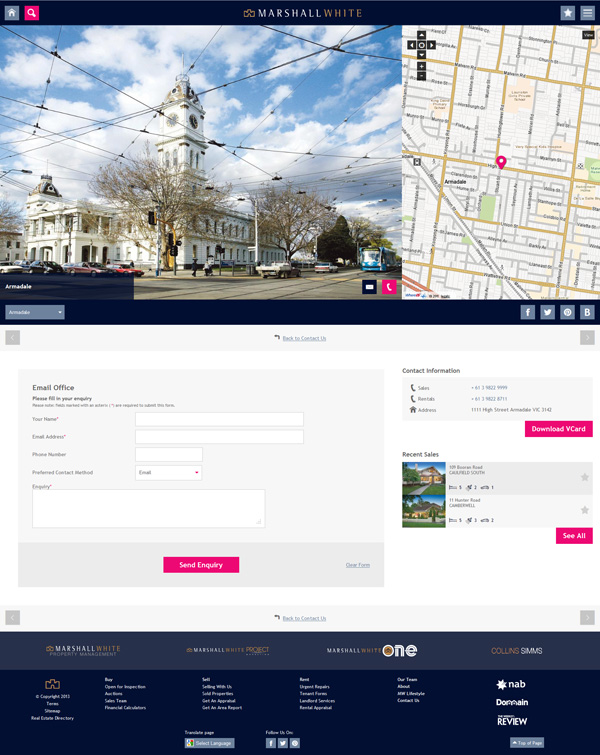This screenshot has width=600, height=755.
Task: Share via the B icon in the share bar
Action: 587,312
